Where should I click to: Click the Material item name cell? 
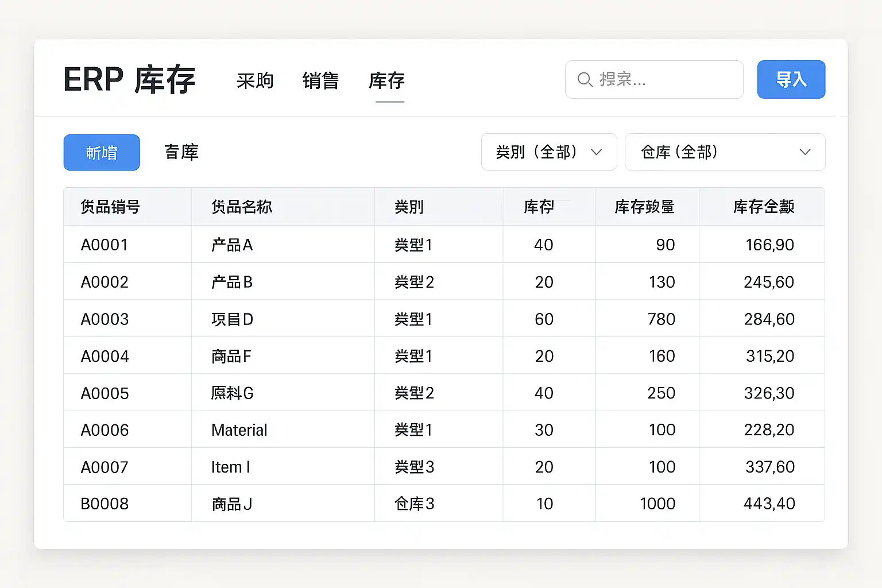[x=239, y=430]
